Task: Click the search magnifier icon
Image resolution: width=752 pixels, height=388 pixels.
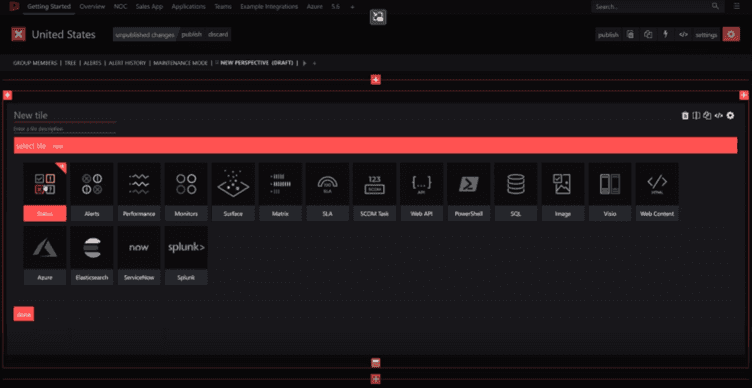Action: click(x=715, y=6)
